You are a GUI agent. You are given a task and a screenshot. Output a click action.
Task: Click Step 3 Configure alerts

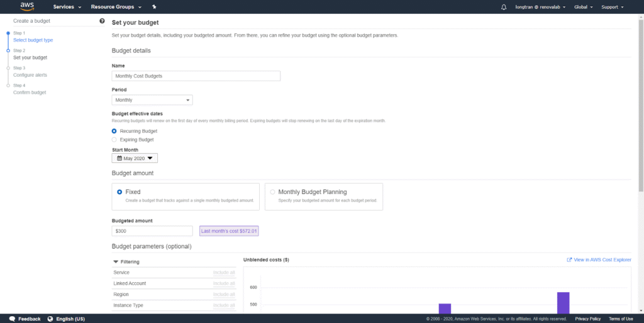pos(30,75)
